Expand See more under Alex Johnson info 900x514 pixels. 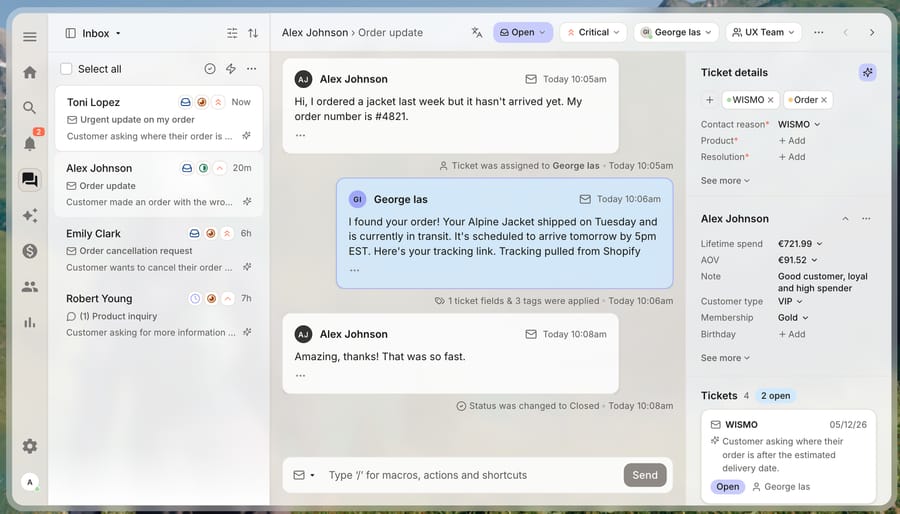pyautogui.click(x=725, y=358)
